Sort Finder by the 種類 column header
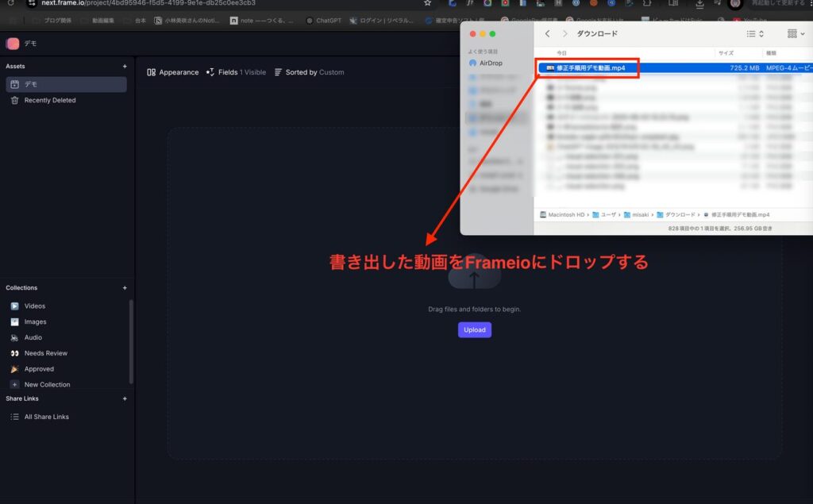This screenshot has height=504, width=813. 771,53
